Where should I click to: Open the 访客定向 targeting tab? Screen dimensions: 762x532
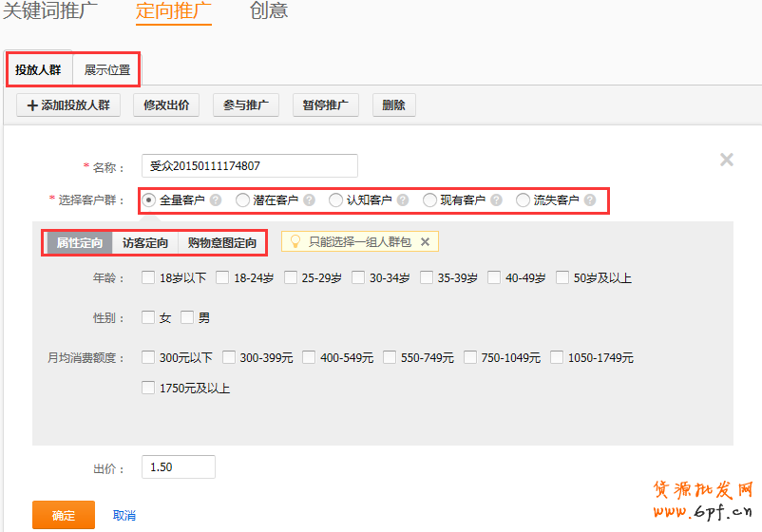coord(145,243)
